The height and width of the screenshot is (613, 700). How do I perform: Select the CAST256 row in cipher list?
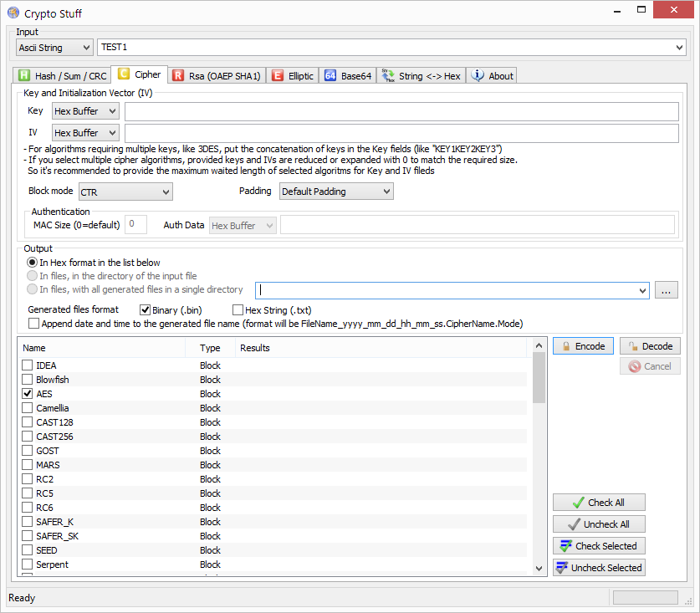tap(273, 437)
